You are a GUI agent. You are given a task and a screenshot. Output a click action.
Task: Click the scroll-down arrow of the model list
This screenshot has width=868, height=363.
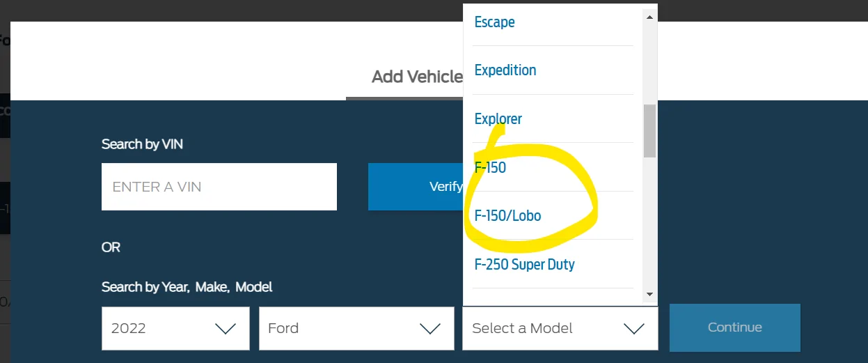pos(649,295)
